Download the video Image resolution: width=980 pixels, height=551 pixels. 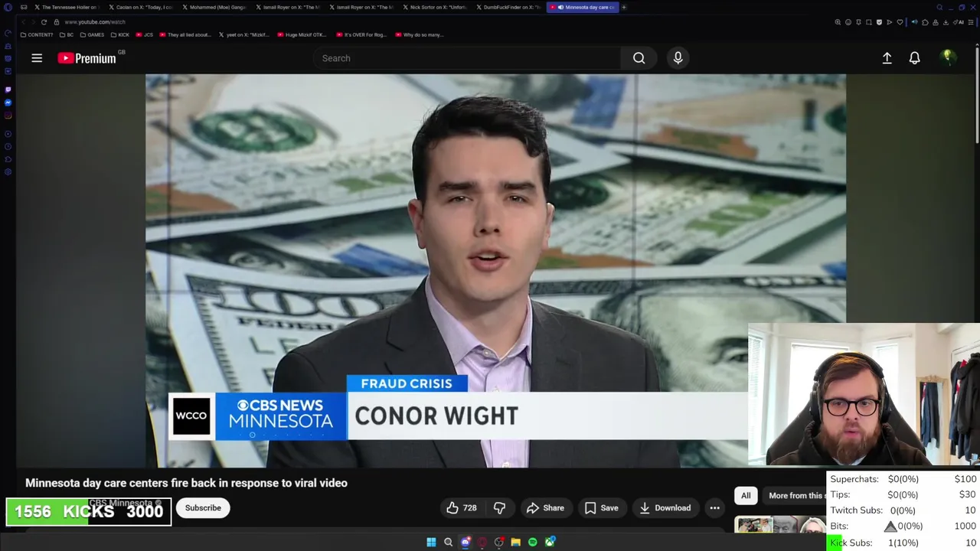[665, 507]
